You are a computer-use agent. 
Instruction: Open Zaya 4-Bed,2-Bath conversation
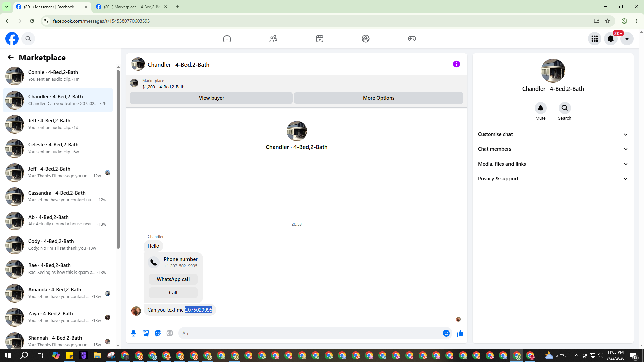58,317
